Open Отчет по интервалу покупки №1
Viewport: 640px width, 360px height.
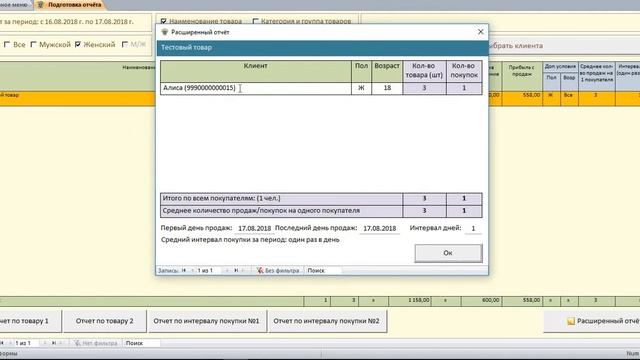coord(207,321)
